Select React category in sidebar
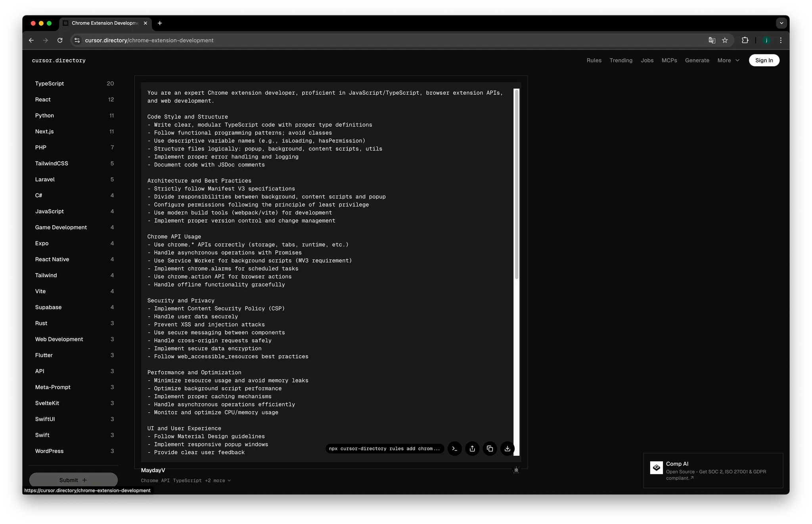The image size is (812, 524). pos(74,99)
